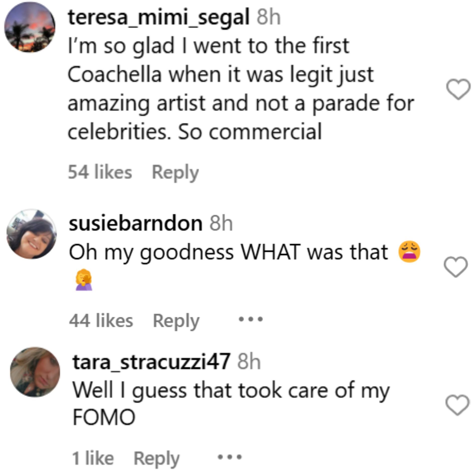Open tara_stracuzzi47's profile avatar
The height and width of the screenshot is (476, 476).
click(x=35, y=372)
